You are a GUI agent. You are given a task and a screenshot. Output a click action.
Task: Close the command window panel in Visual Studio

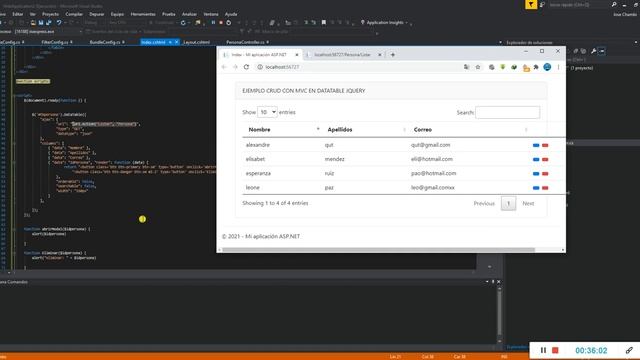click(498, 282)
